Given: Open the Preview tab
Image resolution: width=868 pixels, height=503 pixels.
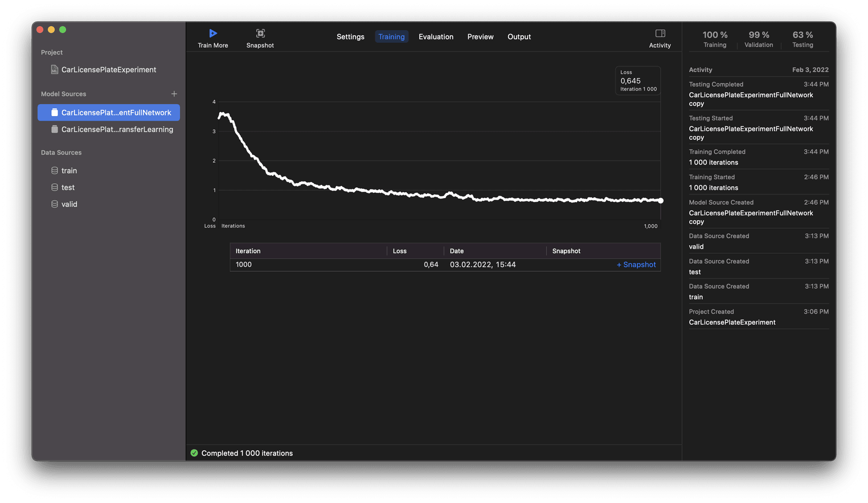Looking at the screenshot, I should click(x=480, y=36).
